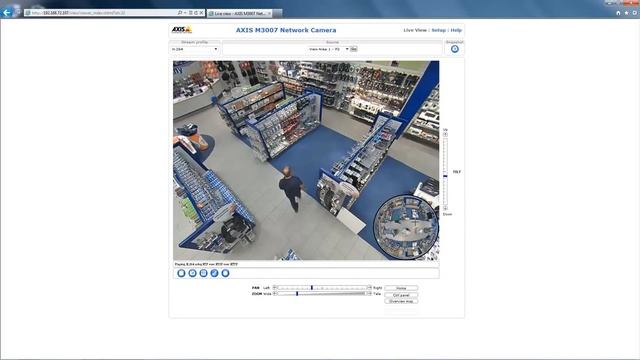Click on the PAN slider bar
Image resolution: width=640 pixels, height=360 pixels.
coord(322,288)
